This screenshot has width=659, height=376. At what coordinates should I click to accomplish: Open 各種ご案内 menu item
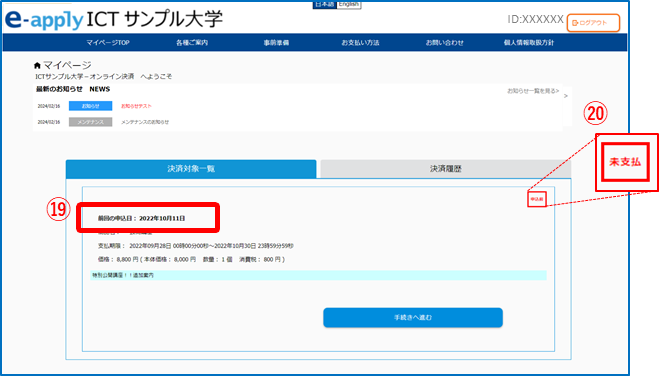[192, 42]
